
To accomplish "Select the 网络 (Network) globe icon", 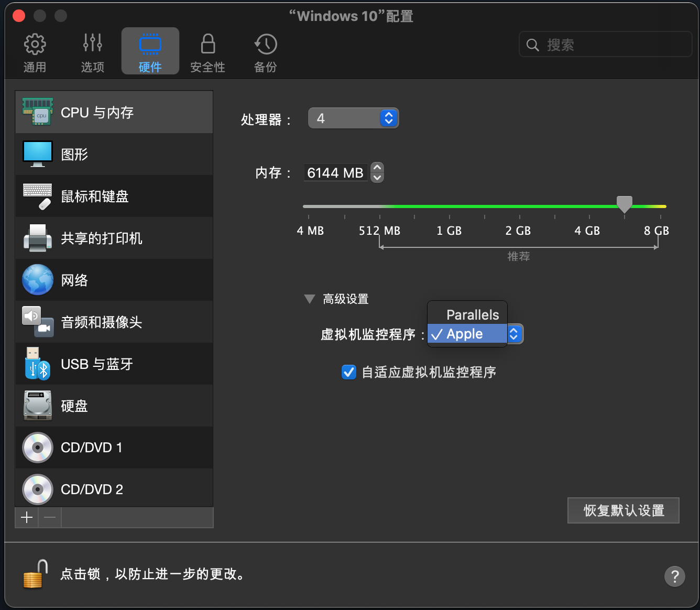I will pos(38,280).
